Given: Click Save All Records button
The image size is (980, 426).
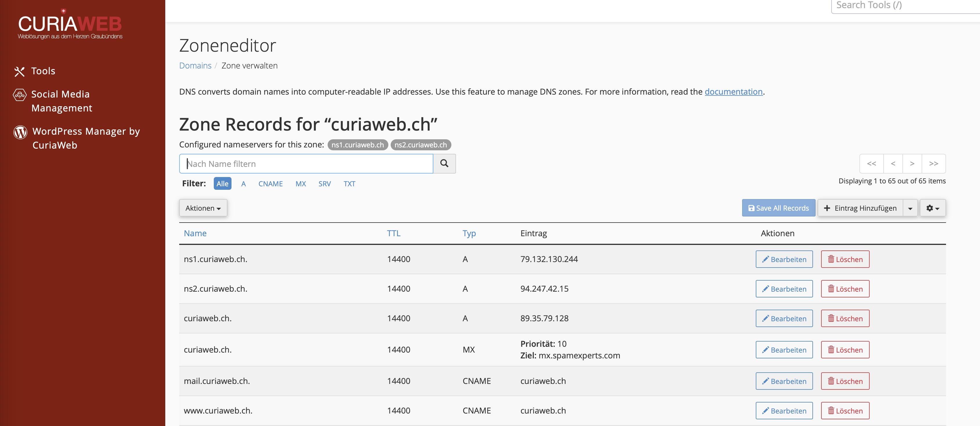Looking at the screenshot, I should (778, 208).
